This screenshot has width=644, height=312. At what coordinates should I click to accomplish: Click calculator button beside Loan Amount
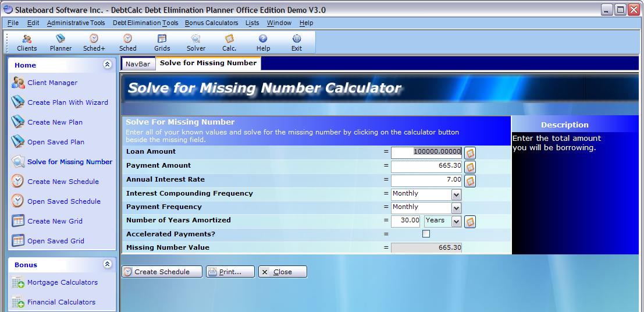[x=470, y=153]
